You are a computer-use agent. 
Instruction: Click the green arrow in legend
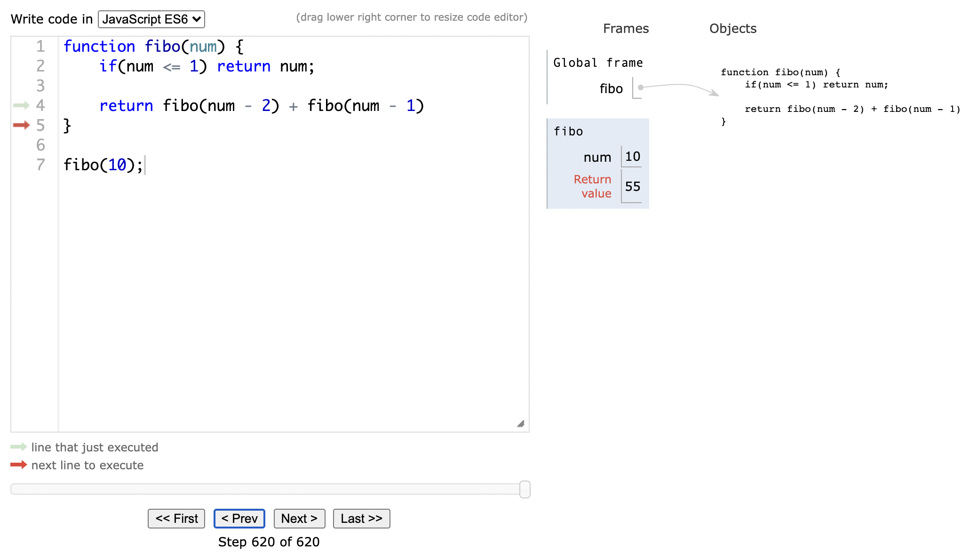tap(19, 447)
